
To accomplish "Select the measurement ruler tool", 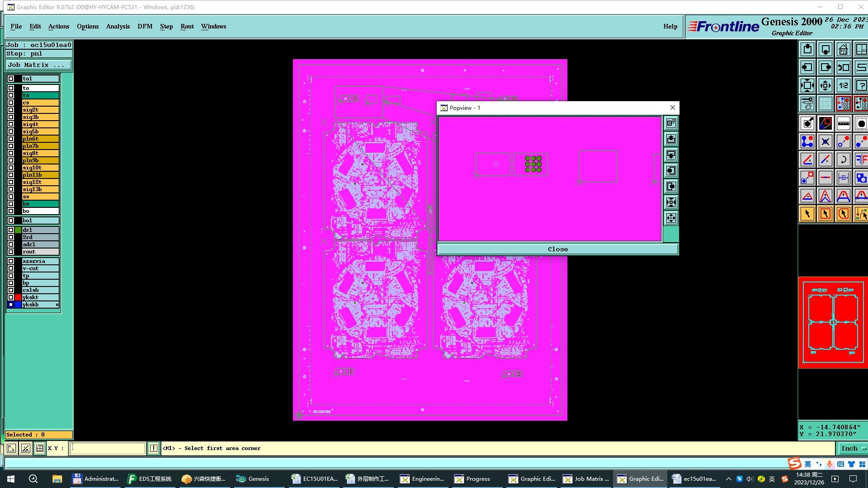I will (843, 123).
